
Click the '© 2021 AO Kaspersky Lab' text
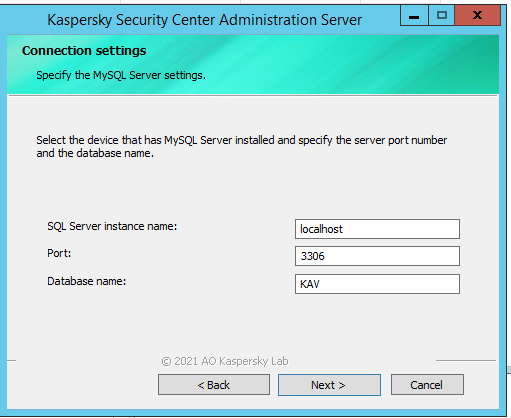click(x=225, y=361)
